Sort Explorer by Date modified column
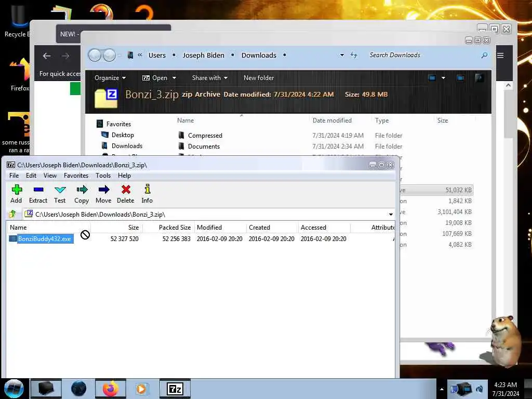The width and height of the screenshot is (532, 399). pyautogui.click(x=332, y=120)
